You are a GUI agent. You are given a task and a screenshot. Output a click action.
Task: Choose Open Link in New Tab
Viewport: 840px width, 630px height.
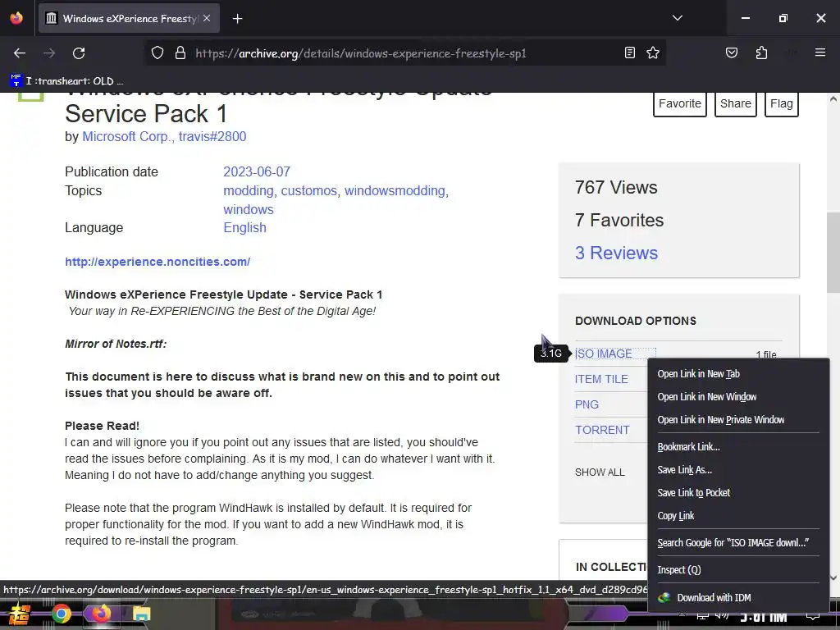pyautogui.click(x=739, y=374)
